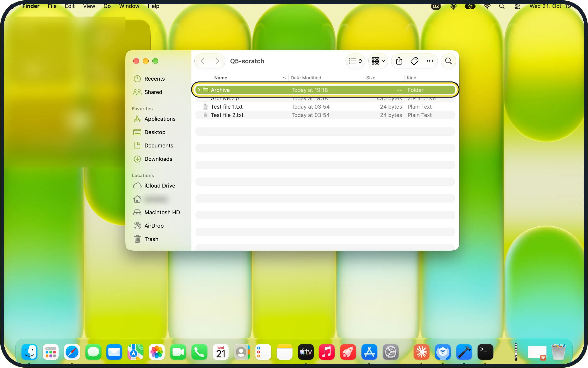This screenshot has height=368, width=588.
Task: Open the File menu
Action: pos(52,6)
